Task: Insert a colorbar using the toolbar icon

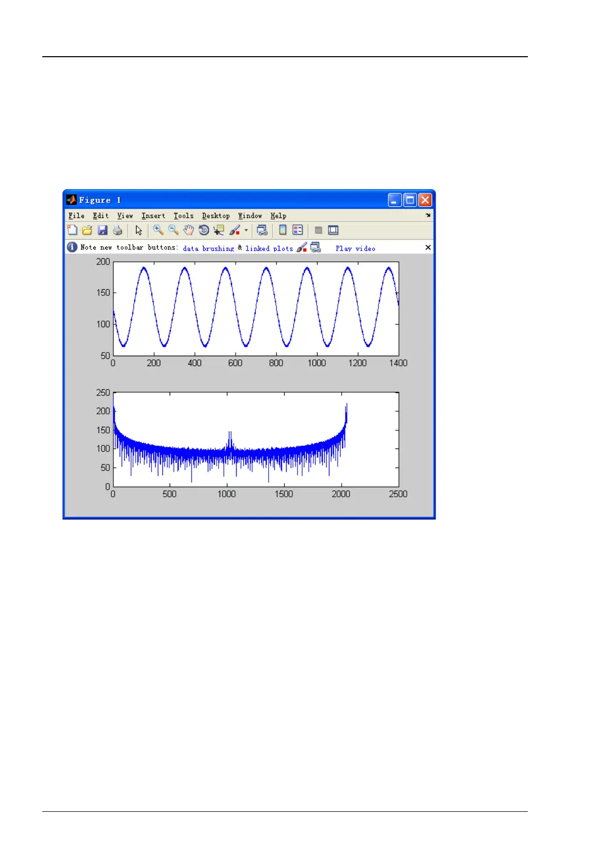Action: [283, 230]
